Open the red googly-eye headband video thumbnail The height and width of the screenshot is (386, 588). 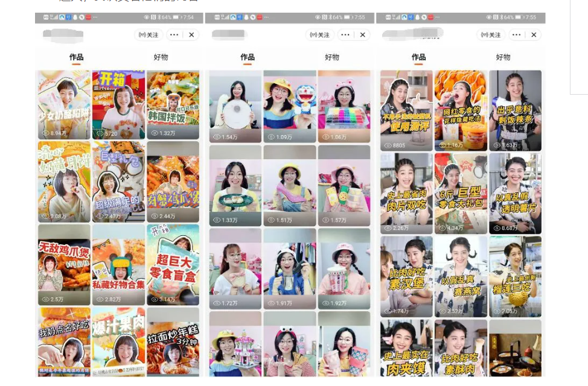(290, 344)
